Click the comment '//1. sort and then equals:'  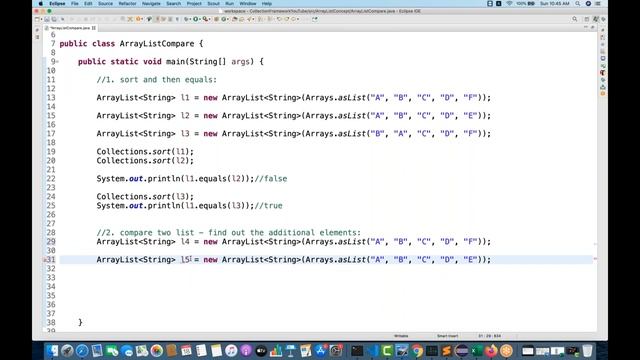click(156, 80)
